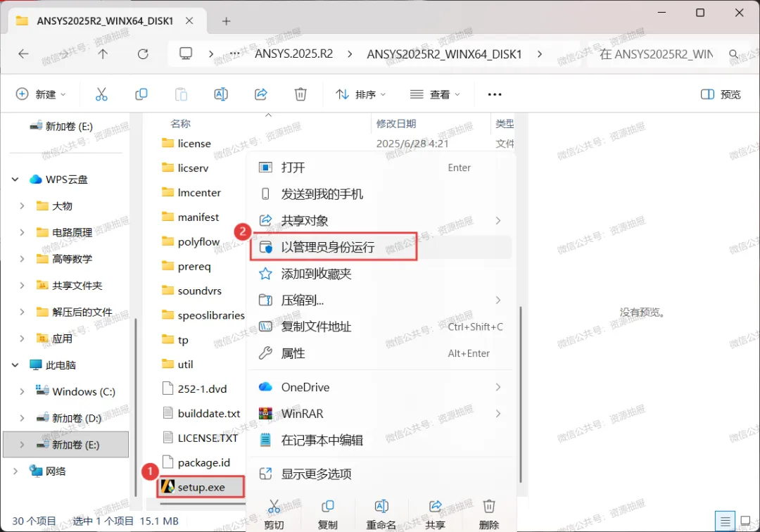Image resolution: width=760 pixels, height=532 pixels.
Task: Choose 以管理员身份运行 in context menu
Action: [381, 247]
